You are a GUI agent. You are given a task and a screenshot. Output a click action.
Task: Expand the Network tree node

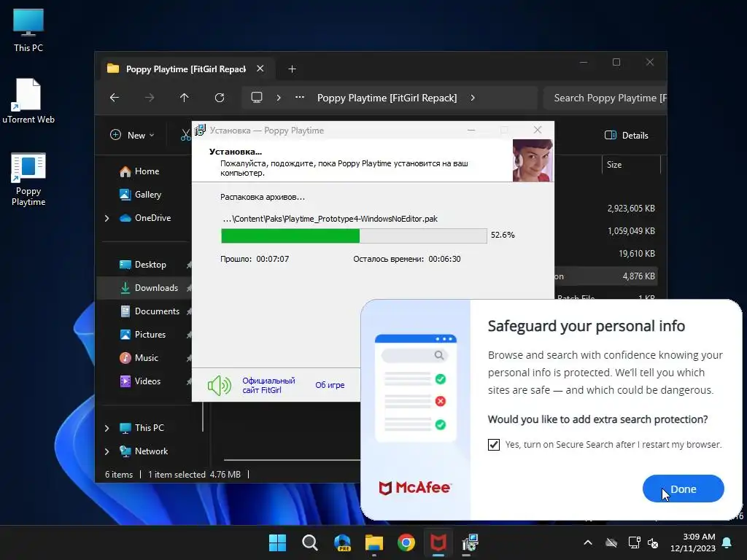click(x=107, y=451)
